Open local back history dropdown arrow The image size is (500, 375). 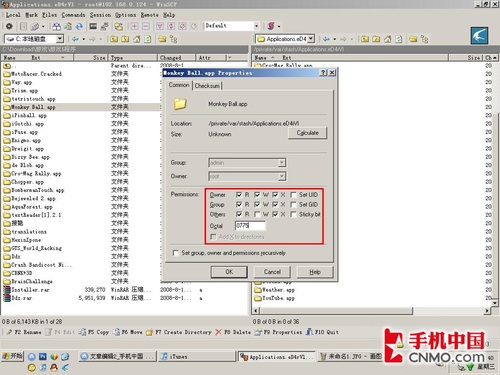(x=84, y=39)
